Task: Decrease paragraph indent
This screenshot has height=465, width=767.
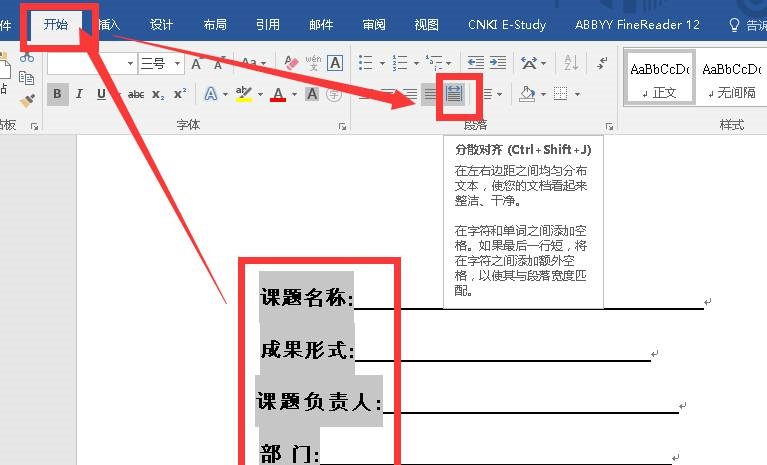Action: point(475,63)
